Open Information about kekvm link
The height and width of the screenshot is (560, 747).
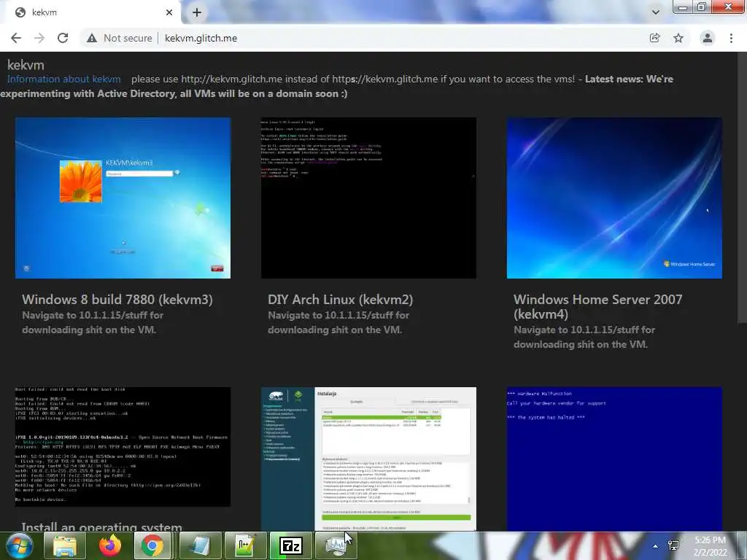64,79
